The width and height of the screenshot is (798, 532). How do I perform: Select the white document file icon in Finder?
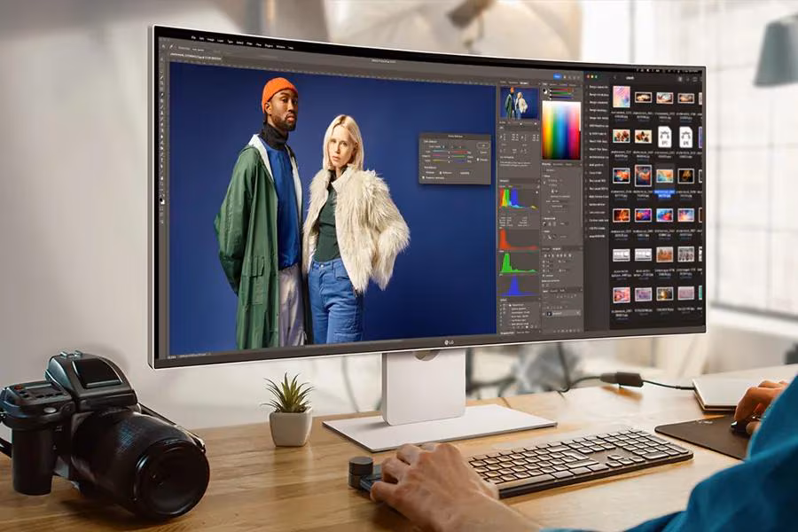(x=664, y=136)
